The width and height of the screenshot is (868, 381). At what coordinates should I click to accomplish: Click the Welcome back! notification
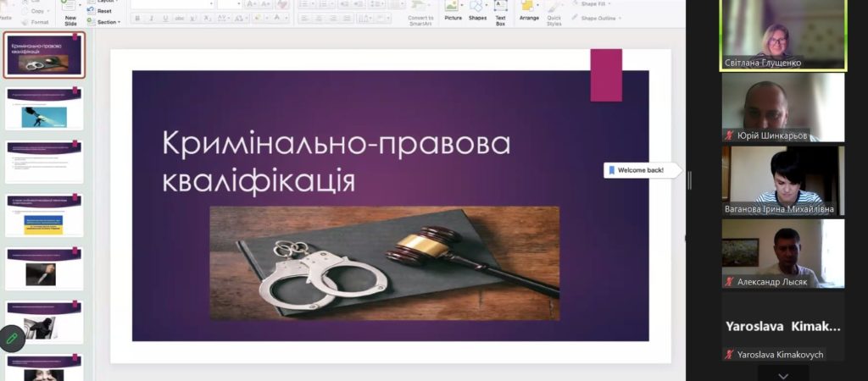(x=641, y=170)
